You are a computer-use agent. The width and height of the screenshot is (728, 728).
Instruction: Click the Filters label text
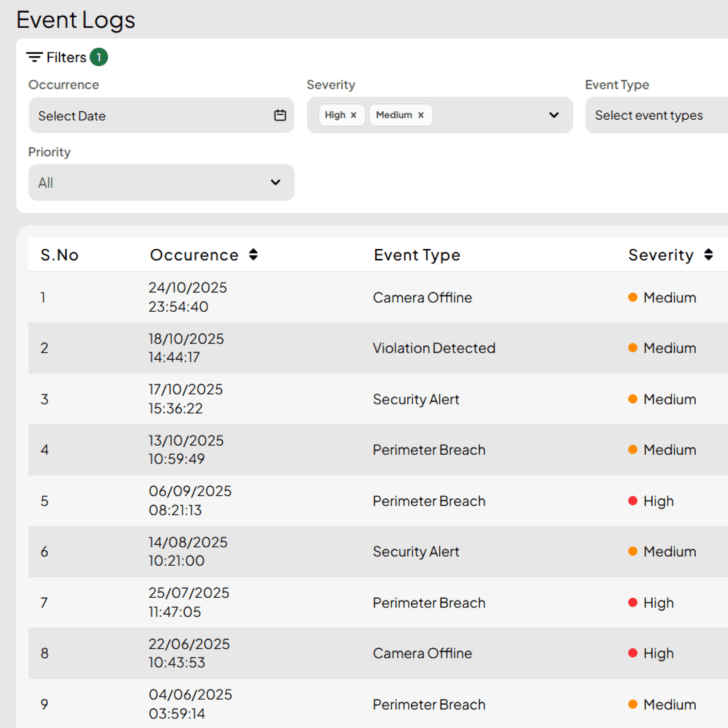pyautogui.click(x=66, y=57)
